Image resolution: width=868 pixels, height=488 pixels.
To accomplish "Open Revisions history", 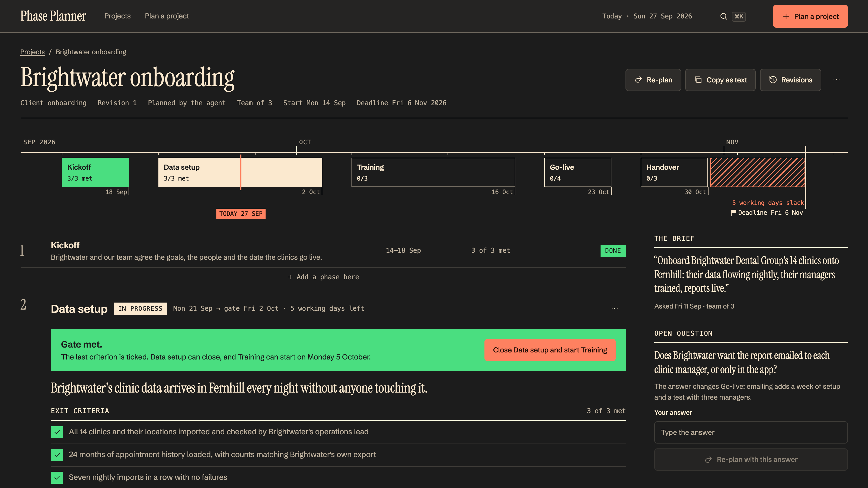I will pyautogui.click(x=790, y=80).
